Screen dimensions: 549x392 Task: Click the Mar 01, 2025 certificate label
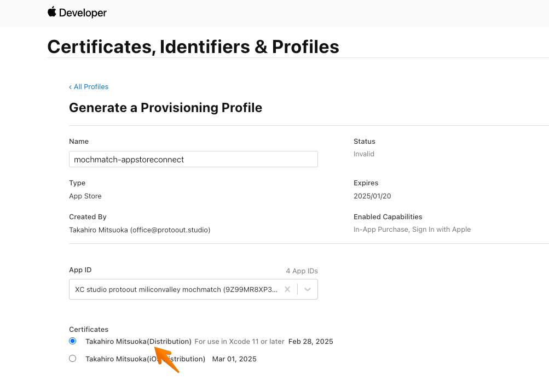(x=234, y=359)
